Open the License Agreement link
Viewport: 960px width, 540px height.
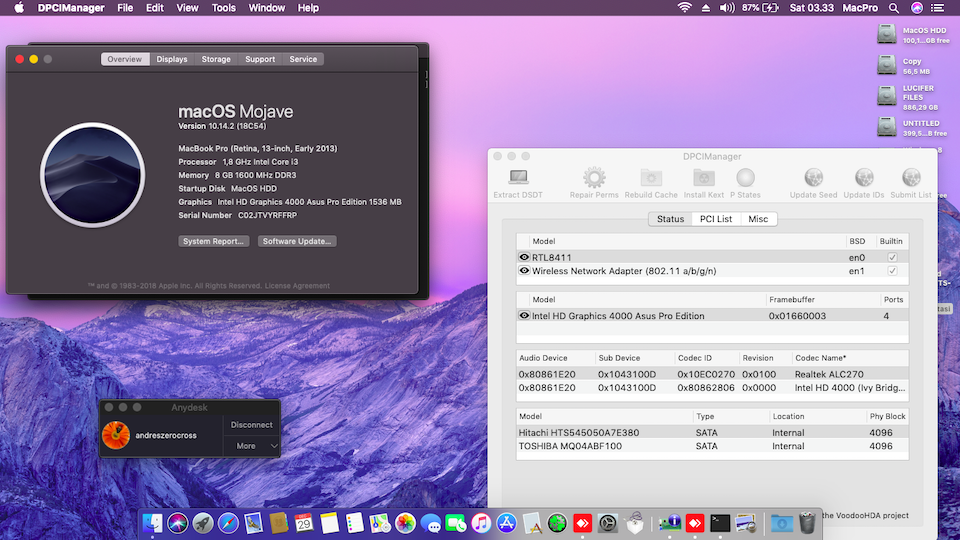(297, 286)
